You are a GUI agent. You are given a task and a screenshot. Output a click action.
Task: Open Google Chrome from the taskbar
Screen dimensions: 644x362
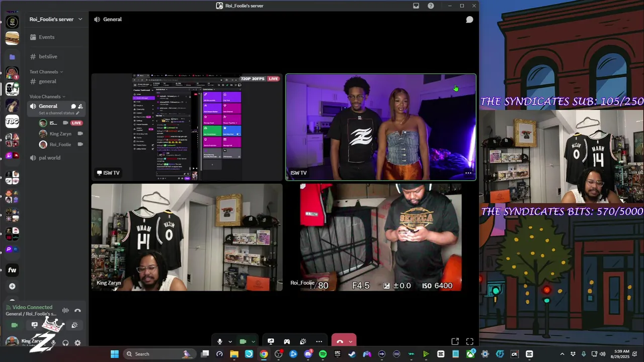click(x=264, y=354)
